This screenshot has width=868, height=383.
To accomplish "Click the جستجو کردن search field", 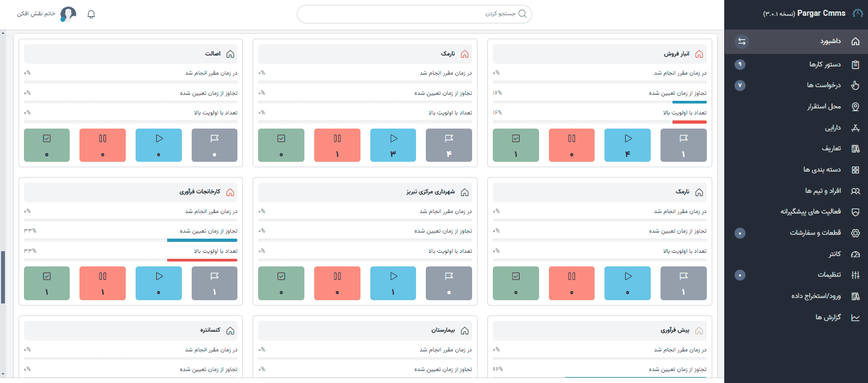I will pos(414,14).
